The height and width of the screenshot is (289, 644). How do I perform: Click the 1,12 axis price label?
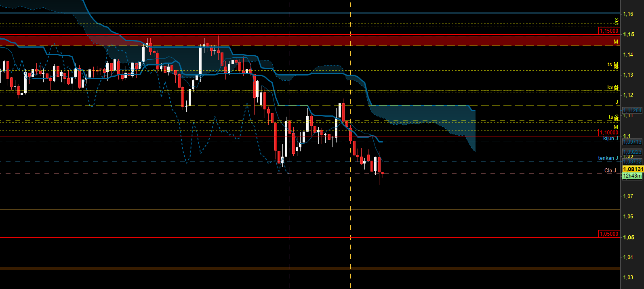628,95
